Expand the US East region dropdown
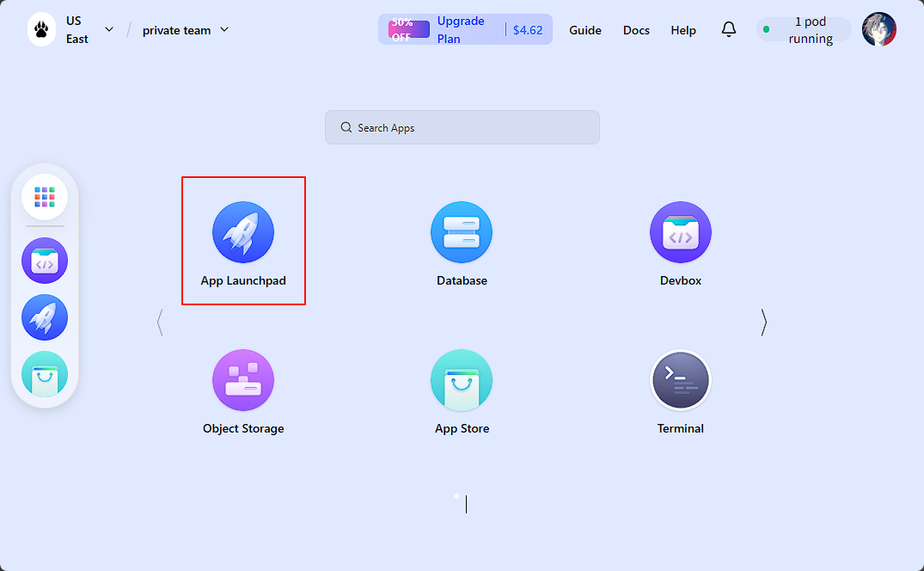Viewport: 924px width, 571px height. click(x=108, y=29)
